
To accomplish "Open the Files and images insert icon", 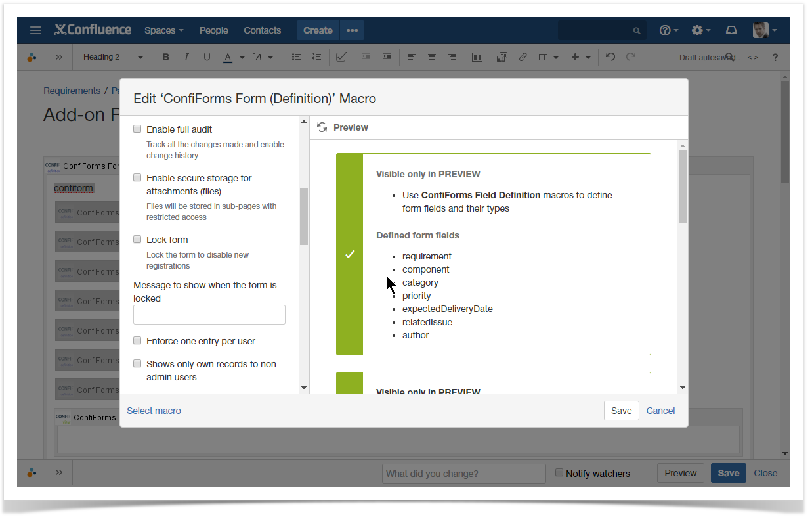I will [x=502, y=57].
